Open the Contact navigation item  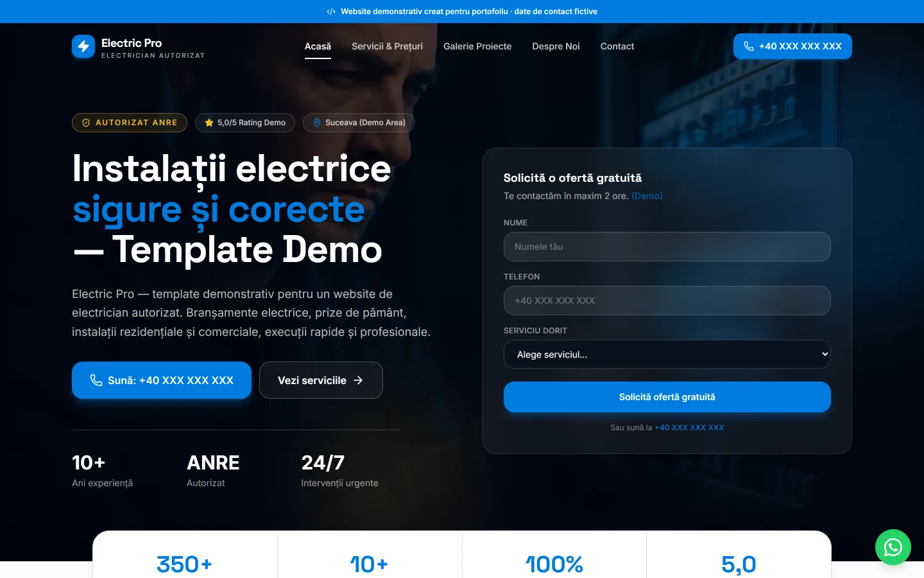tap(617, 46)
